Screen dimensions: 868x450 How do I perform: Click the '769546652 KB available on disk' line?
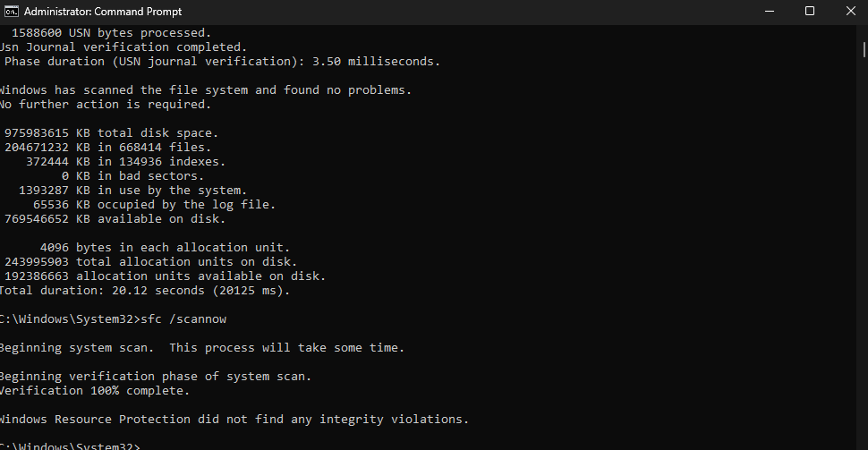[x=115, y=219]
